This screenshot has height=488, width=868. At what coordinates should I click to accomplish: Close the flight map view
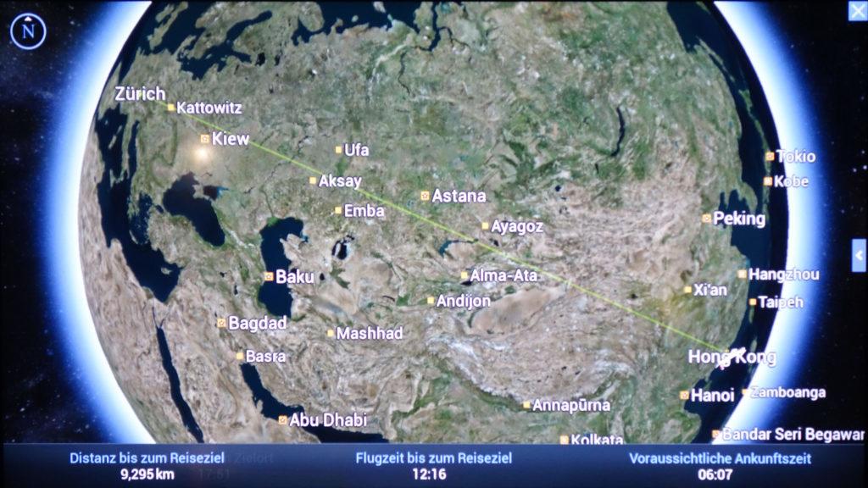click(858, 11)
